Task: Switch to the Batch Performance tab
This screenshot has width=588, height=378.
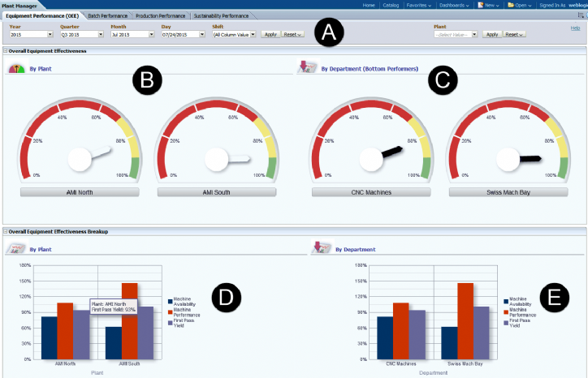Action: tap(109, 15)
